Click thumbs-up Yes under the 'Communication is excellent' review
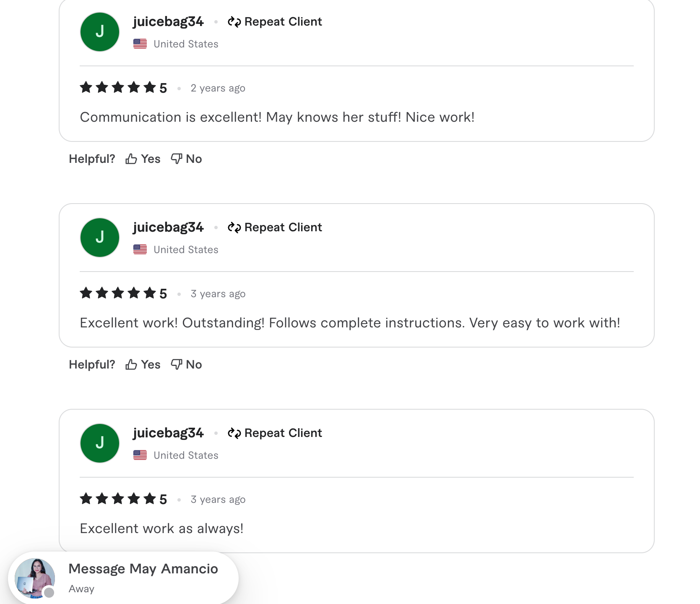Image resolution: width=700 pixels, height=604 pixels. point(143,159)
